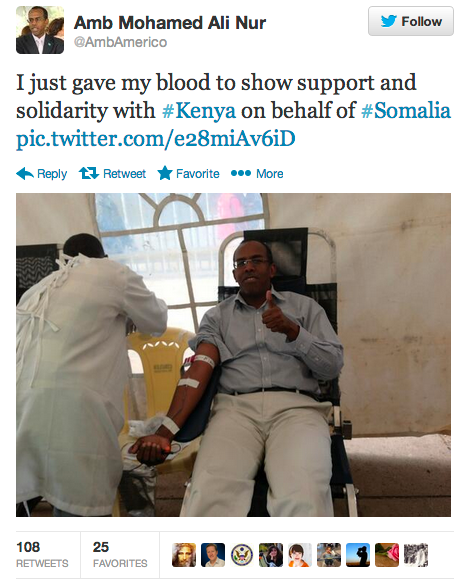Open the avatar of man in blue background
470x583 pixels.
point(213,555)
